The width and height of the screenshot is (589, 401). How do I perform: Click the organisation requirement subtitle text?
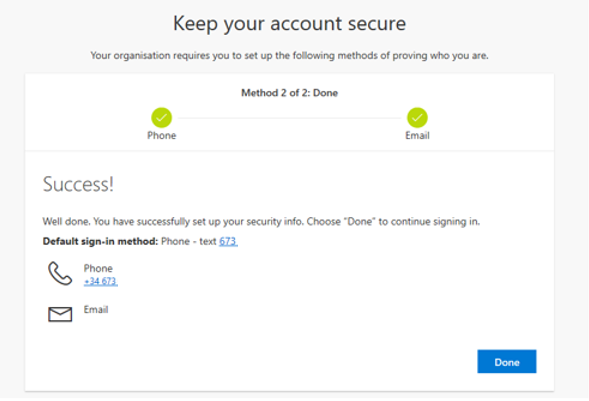(x=289, y=56)
